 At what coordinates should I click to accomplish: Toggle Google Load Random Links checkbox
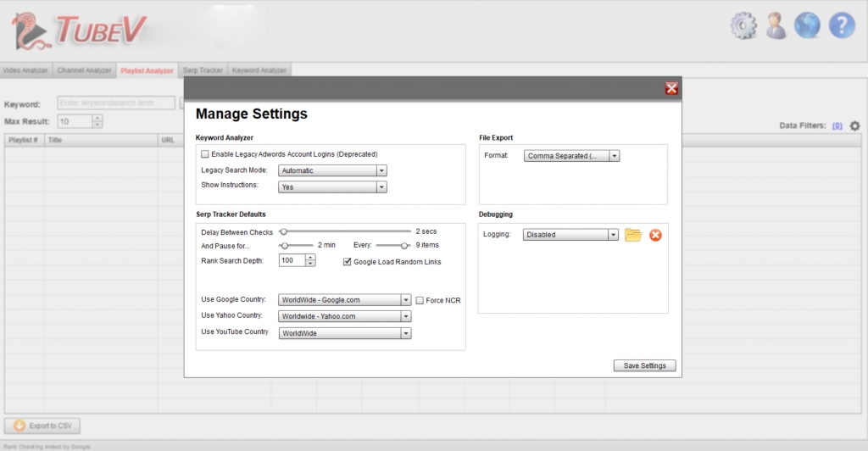347,262
